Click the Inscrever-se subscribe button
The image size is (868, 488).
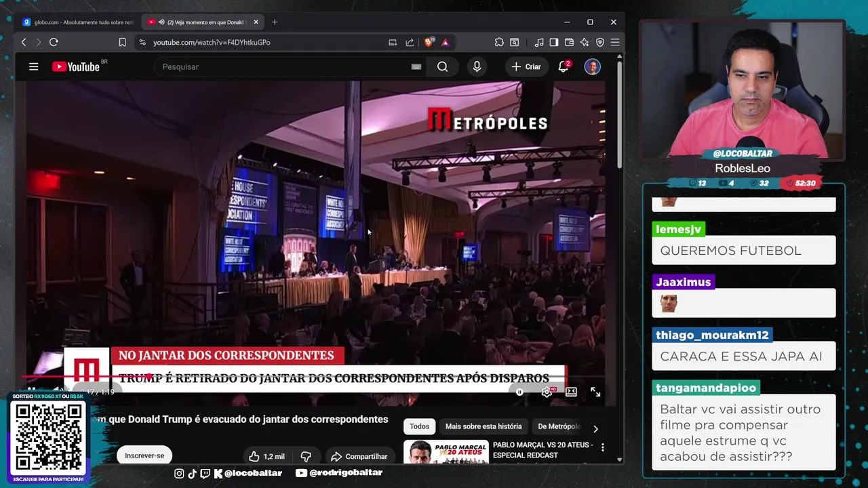click(x=144, y=455)
